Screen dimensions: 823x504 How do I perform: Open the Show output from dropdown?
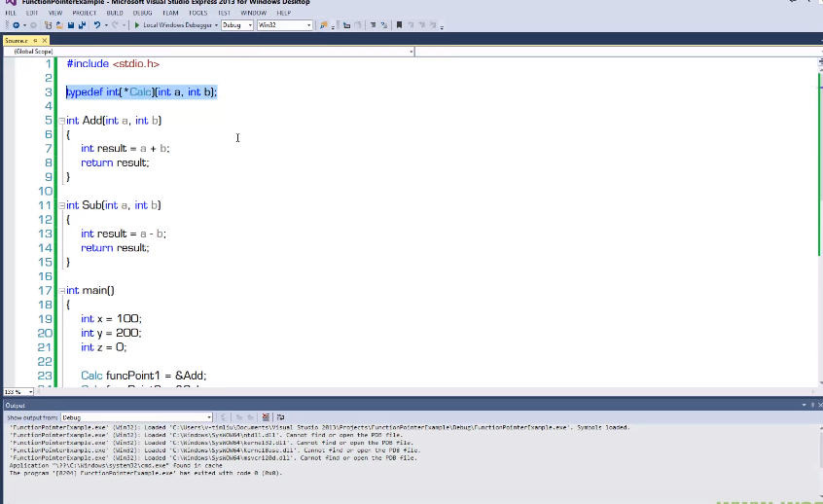[136, 417]
